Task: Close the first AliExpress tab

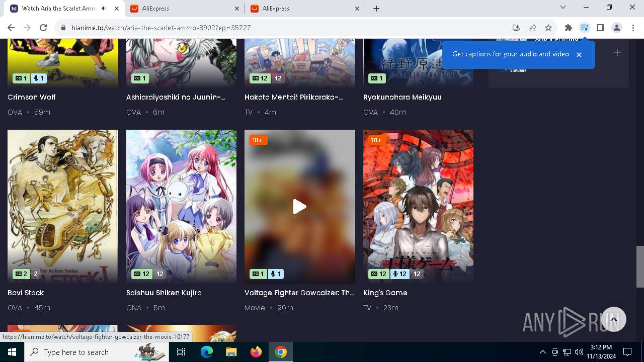Action: [237, 9]
